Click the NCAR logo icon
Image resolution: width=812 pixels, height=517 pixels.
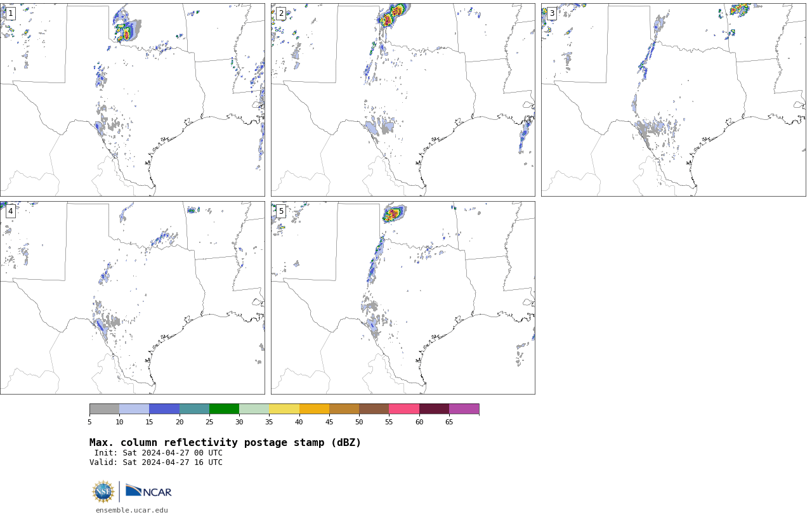[x=148, y=491]
